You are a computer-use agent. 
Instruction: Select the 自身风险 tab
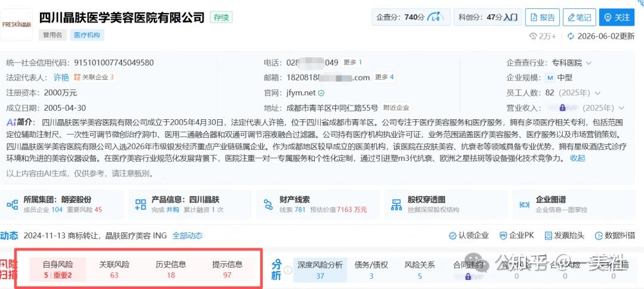tap(58, 270)
